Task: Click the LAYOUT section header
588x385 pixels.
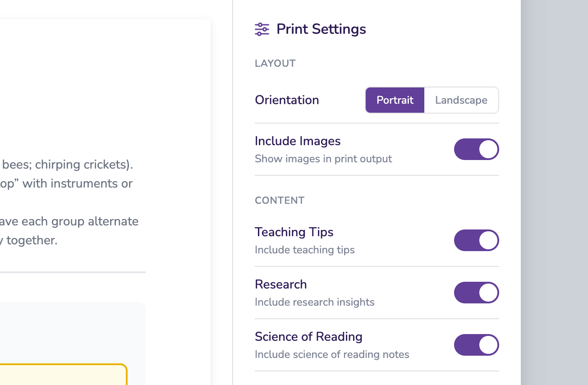Action: point(275,64)
